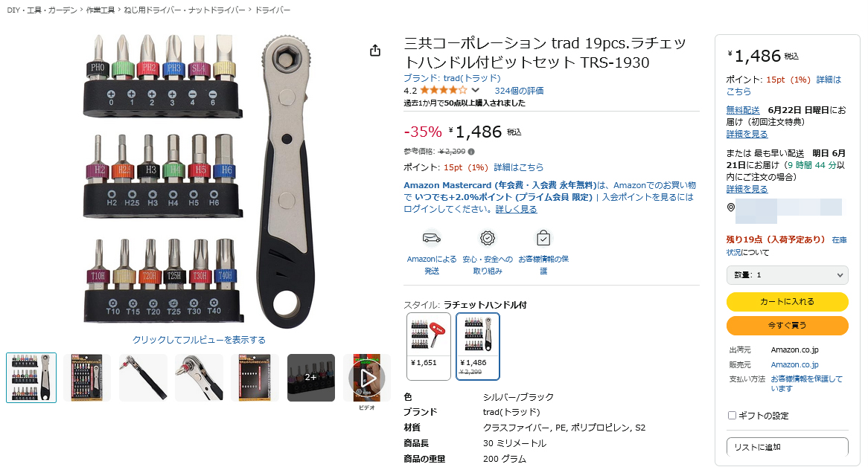Viewport: 868px width, 467px height.
Task: Play the product video thumbnail
Action: click(367, 378)
